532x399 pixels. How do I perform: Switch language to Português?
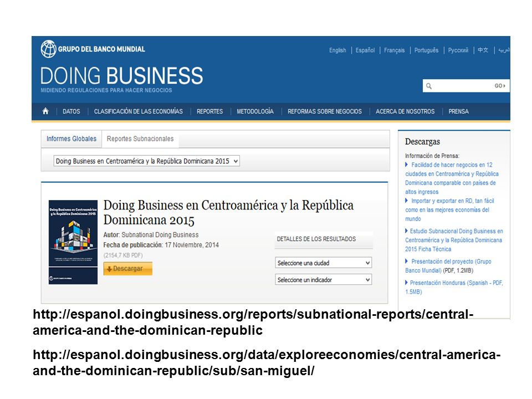pyautogui.click(x=426, y=50)
